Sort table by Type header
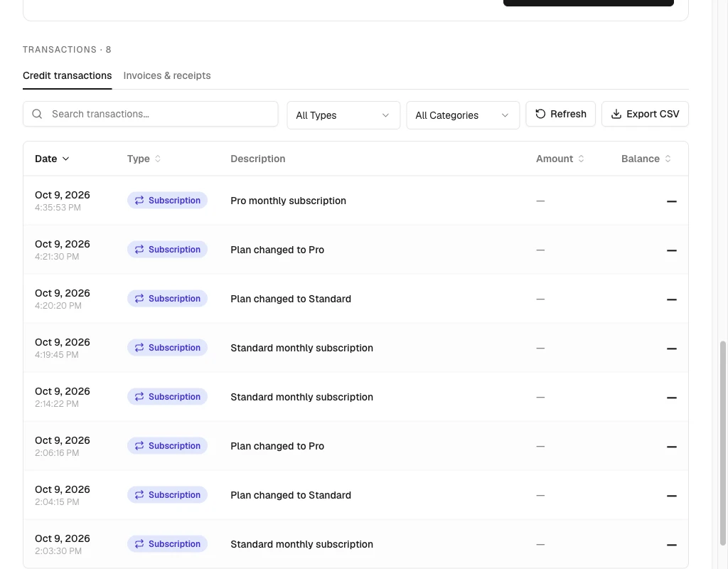Screen dimensions: 728x569 144,159
